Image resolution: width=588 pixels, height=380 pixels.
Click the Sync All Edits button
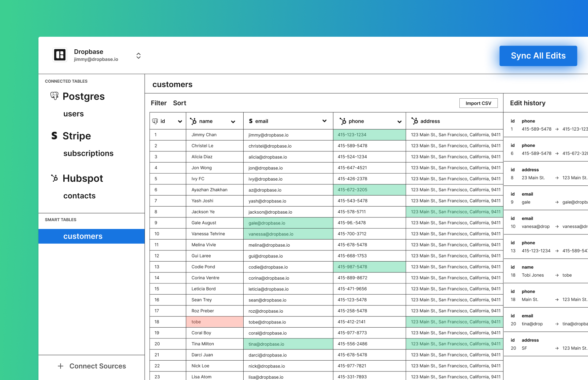pos(538,55)
